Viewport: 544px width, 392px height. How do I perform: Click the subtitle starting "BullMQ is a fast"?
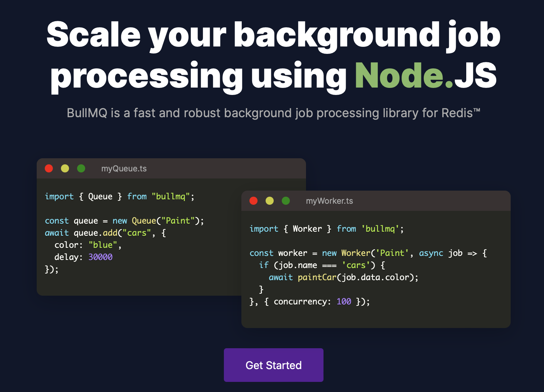coord(273,113)
